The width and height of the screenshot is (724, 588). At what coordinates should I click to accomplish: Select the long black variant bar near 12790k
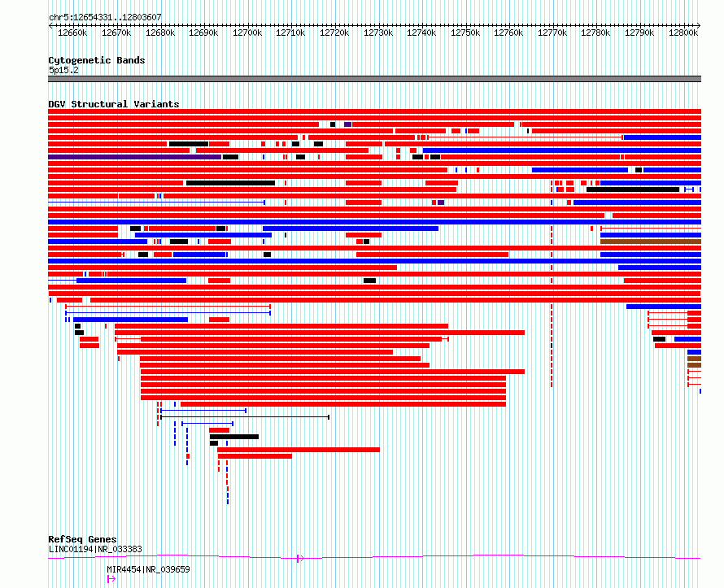633,189
